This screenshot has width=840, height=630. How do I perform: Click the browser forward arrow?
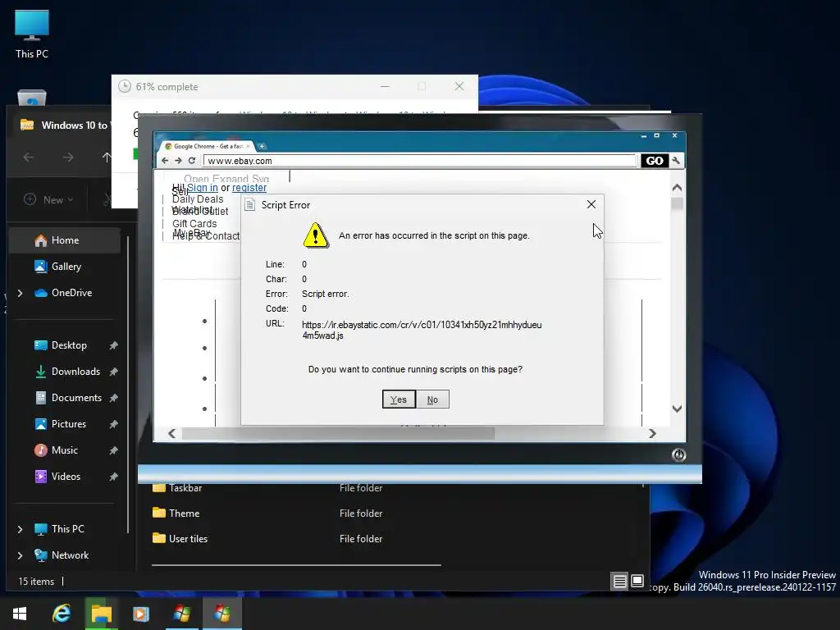pyautogui.click(x=178, y=161)
